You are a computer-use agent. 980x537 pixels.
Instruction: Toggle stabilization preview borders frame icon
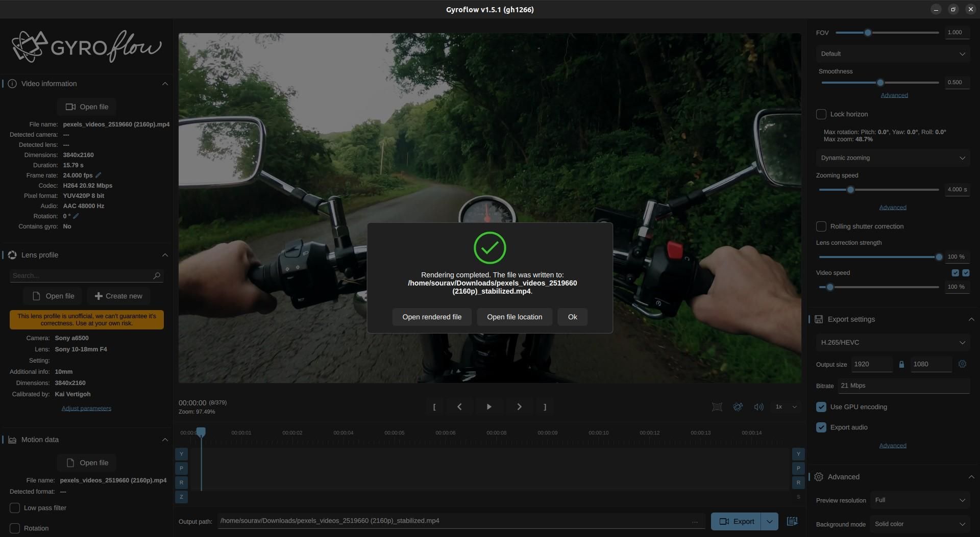pos(717,406)
